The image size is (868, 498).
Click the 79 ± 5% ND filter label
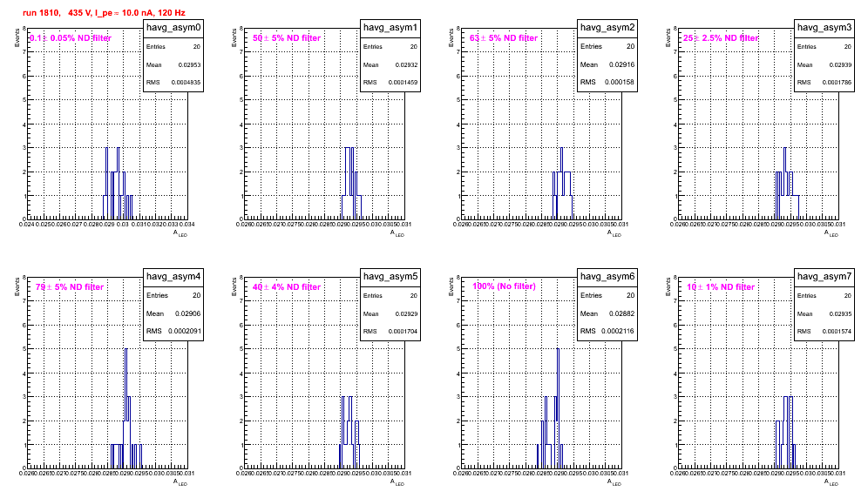[x=70, y=287]
